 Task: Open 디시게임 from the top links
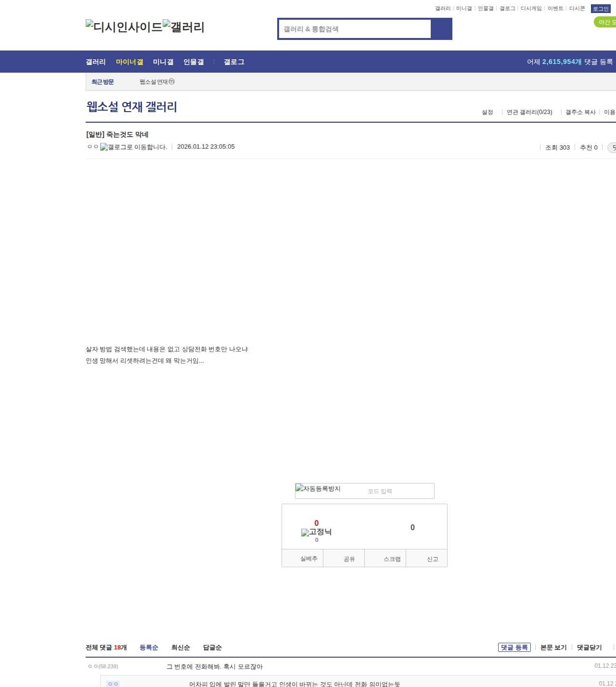531,9
